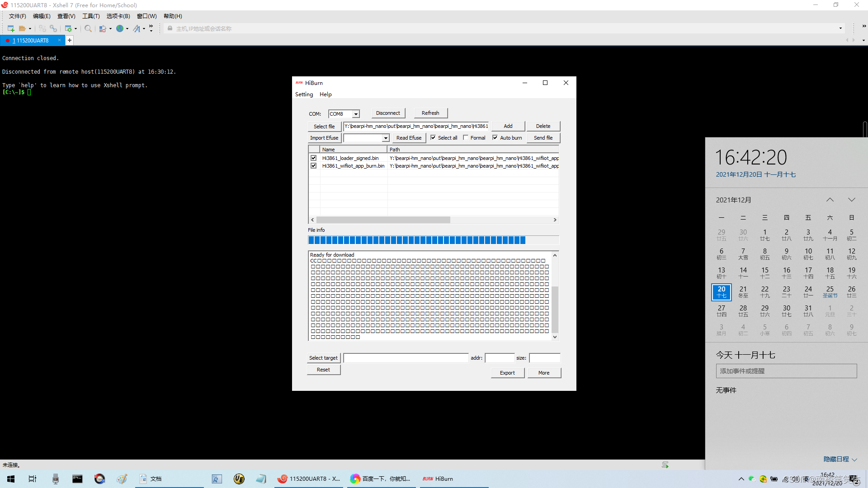Click the new session icon in Xshell toolbar
868x488 pixels.
click(11, 28)
